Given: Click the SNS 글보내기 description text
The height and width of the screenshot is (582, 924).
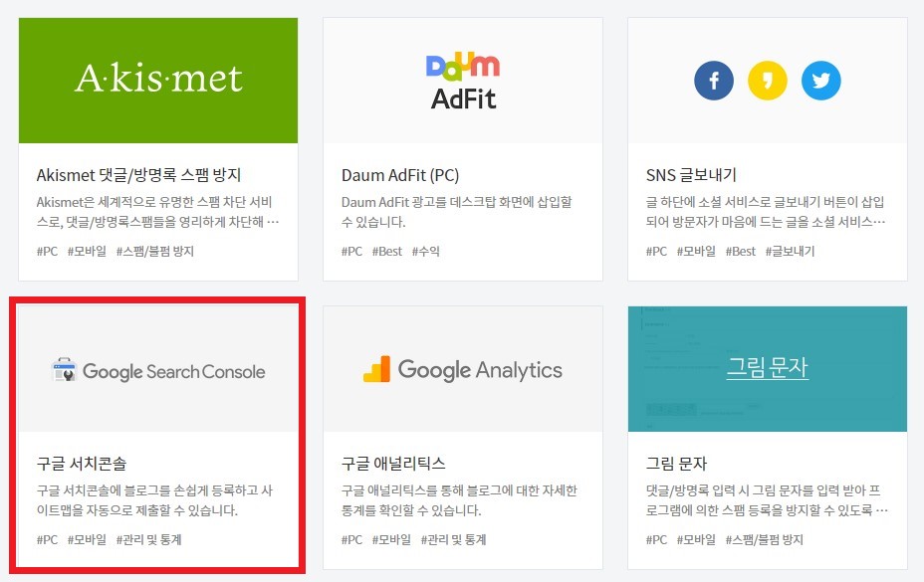Looking at the screenshot, I should point(766,212).
